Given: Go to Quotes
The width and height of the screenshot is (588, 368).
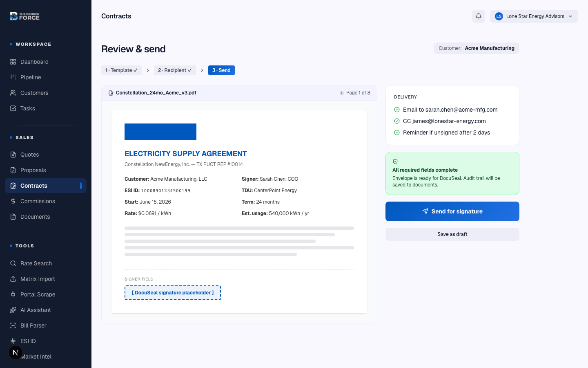Looking at the screenshot, I should pos(46,155).
